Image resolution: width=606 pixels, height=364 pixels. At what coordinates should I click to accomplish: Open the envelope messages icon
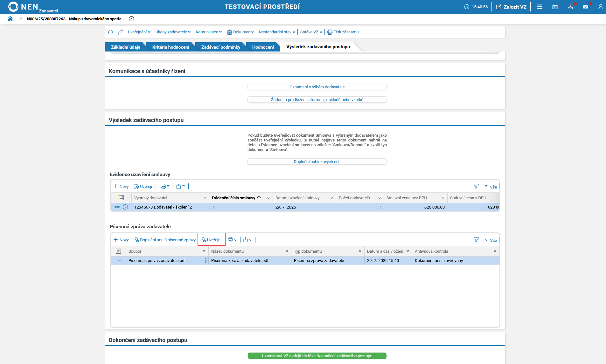585,7
